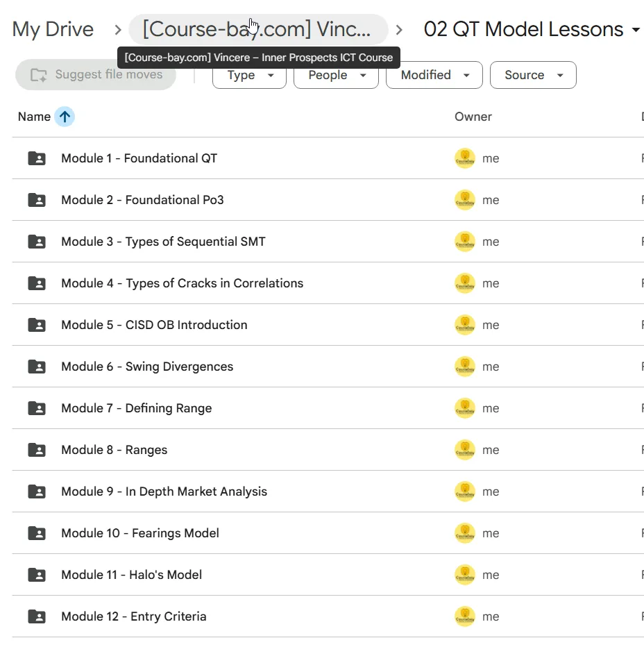Open the Type filter dropdown
644x647 pixels.
coord(249,75)
